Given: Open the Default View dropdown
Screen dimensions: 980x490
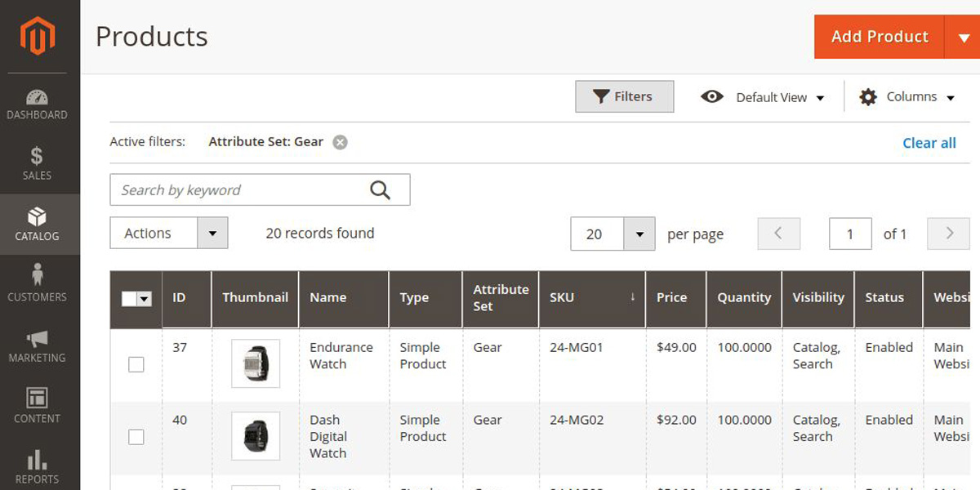Looking at the screenshot, I should [763, 97].
